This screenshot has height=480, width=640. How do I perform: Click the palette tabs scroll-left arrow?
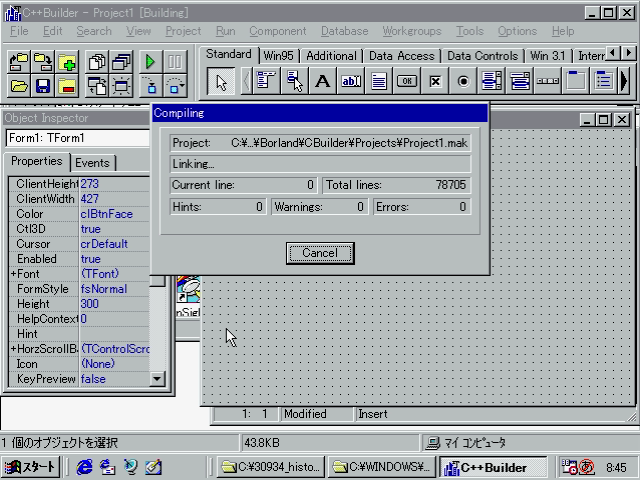click(x=613, y=53)
